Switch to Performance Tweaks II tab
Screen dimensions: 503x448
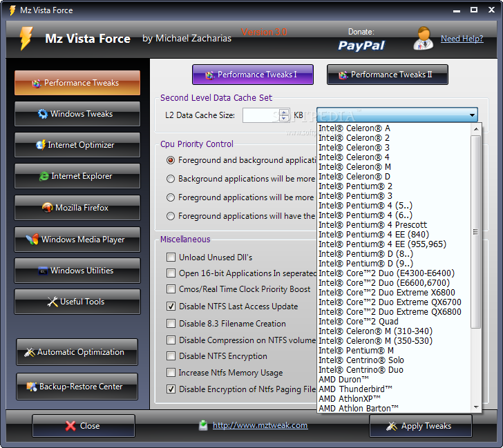click(387, 75)
